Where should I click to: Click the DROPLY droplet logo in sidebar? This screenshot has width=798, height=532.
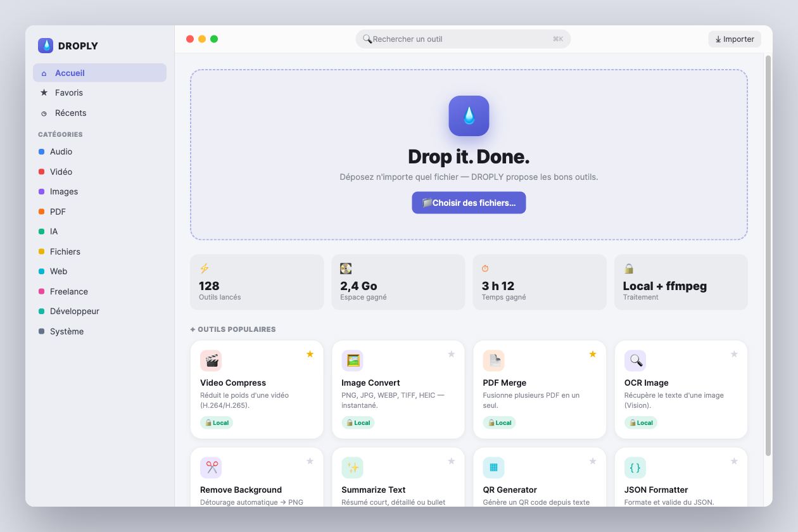click(46, 46)
